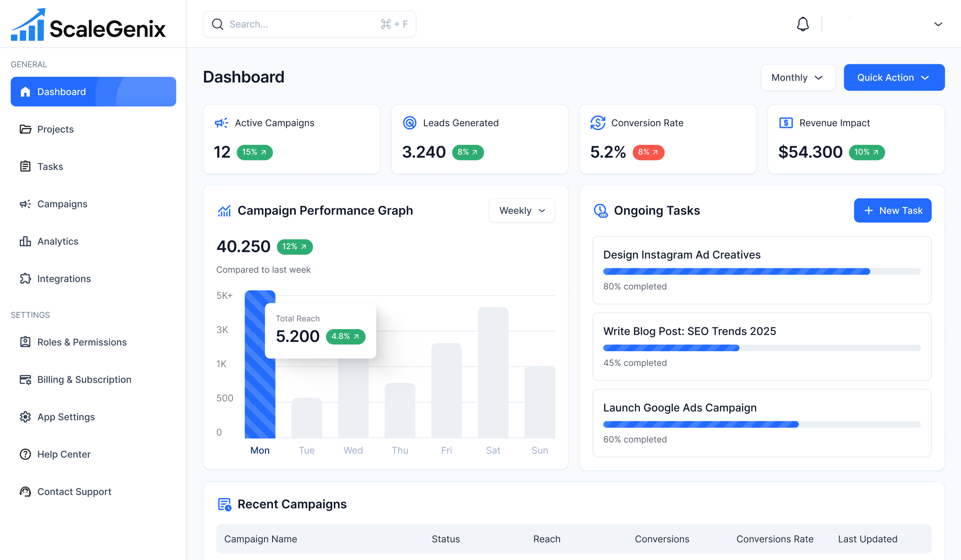
Task: Click the Tasks clipboard icon
Action: coord(26,166)
